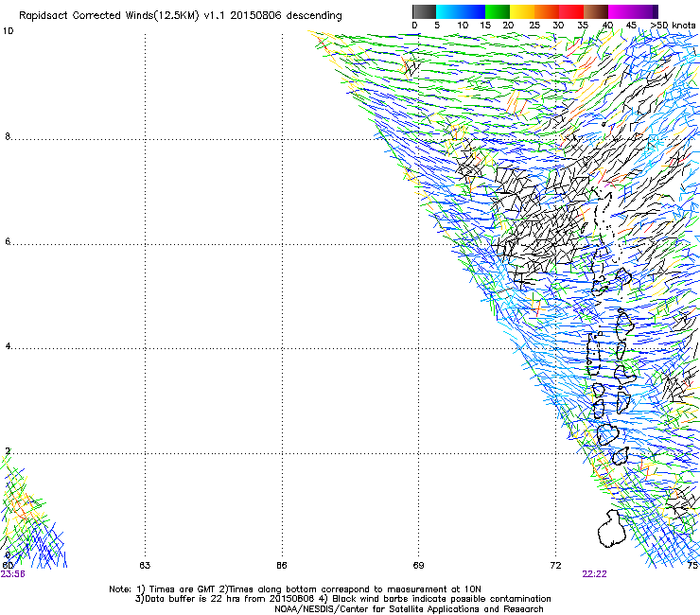
Task: Select the yellow 20-25 knots color band
Action: click(x=522, y=11)
